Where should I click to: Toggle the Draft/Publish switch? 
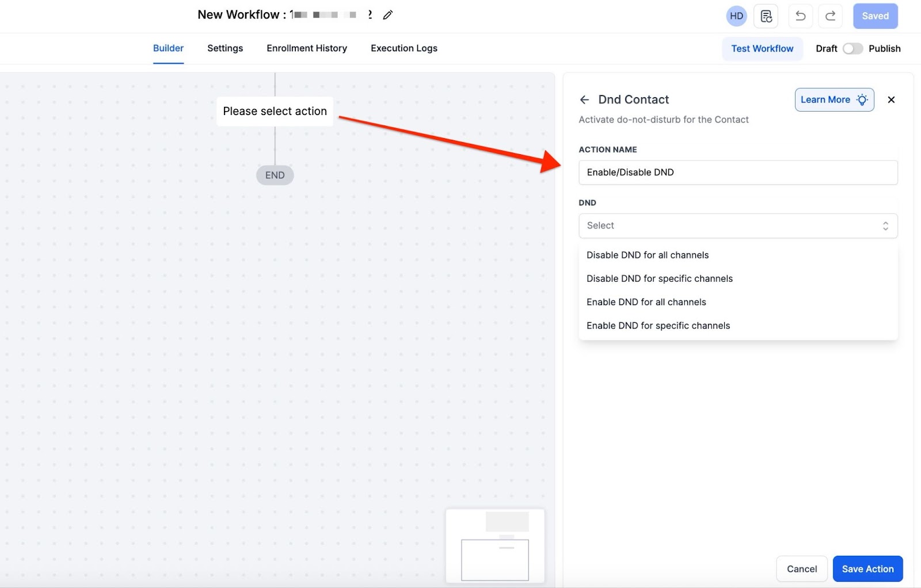[x=853, y=49]
